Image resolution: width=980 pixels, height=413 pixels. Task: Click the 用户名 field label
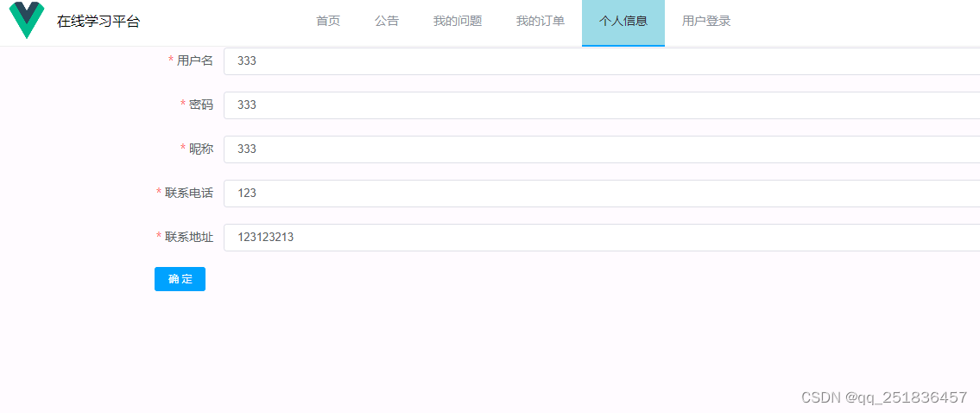(x=195, y=60)
